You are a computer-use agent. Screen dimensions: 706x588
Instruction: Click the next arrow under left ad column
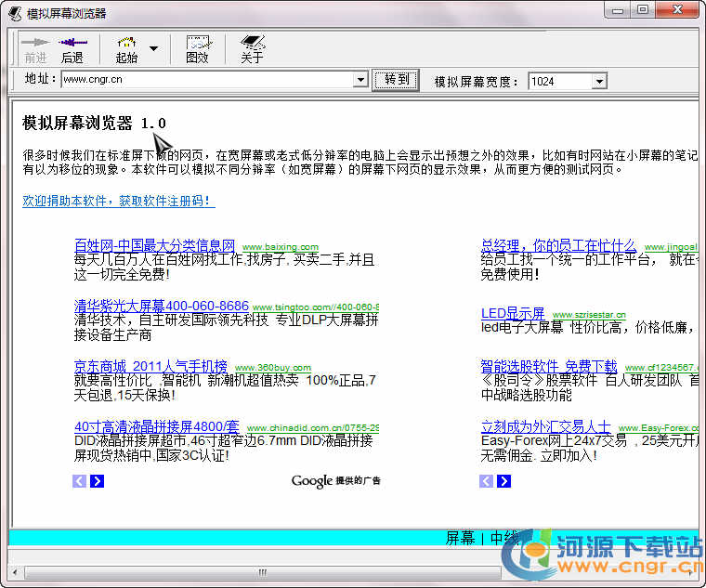(x=97, y=480)
